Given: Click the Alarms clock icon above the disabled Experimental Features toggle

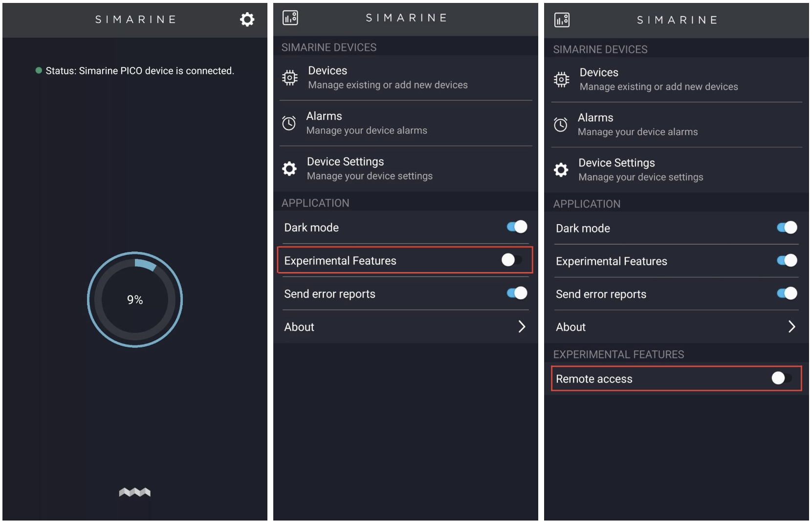Looking at the screenshot, I should tap(289, 123).
